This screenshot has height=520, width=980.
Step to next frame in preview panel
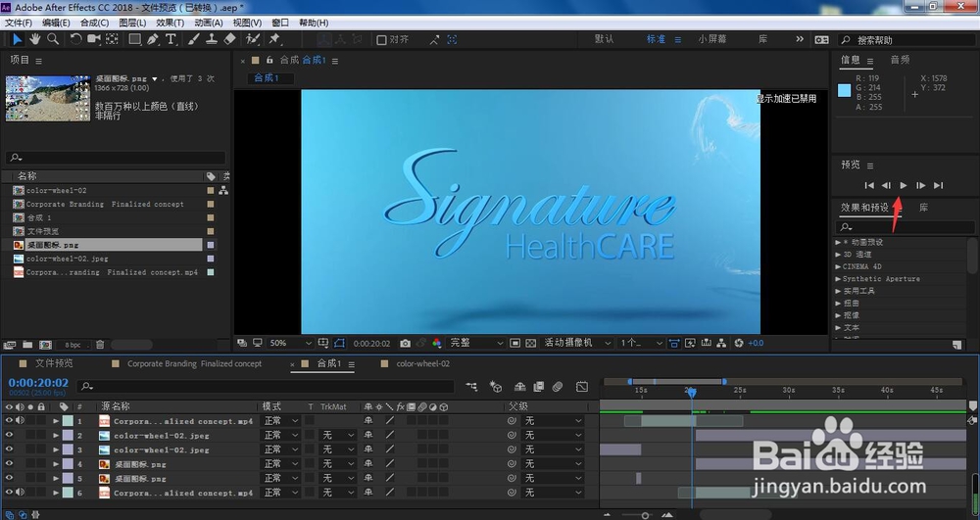[920, 185]
